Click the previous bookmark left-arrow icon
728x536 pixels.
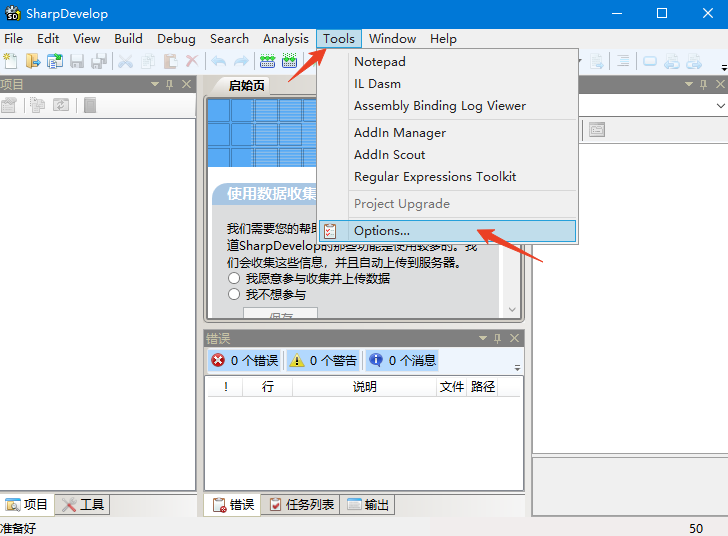click(672, 61)
